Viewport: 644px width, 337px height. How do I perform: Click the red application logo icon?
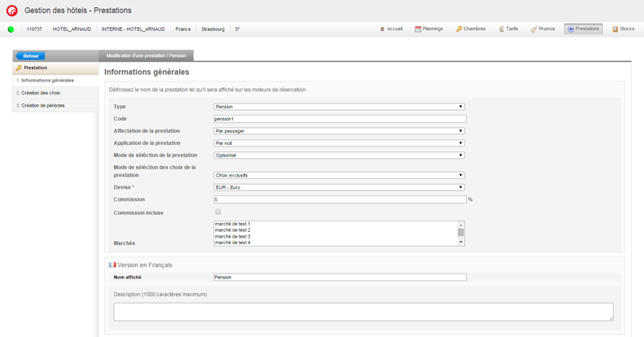[11, 11]
